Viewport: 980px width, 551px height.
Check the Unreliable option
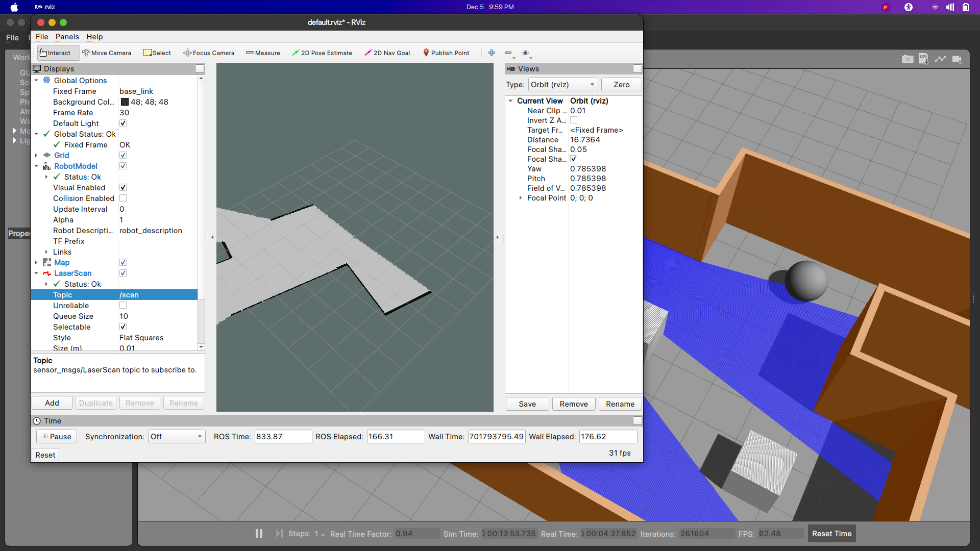pos(123,306)
